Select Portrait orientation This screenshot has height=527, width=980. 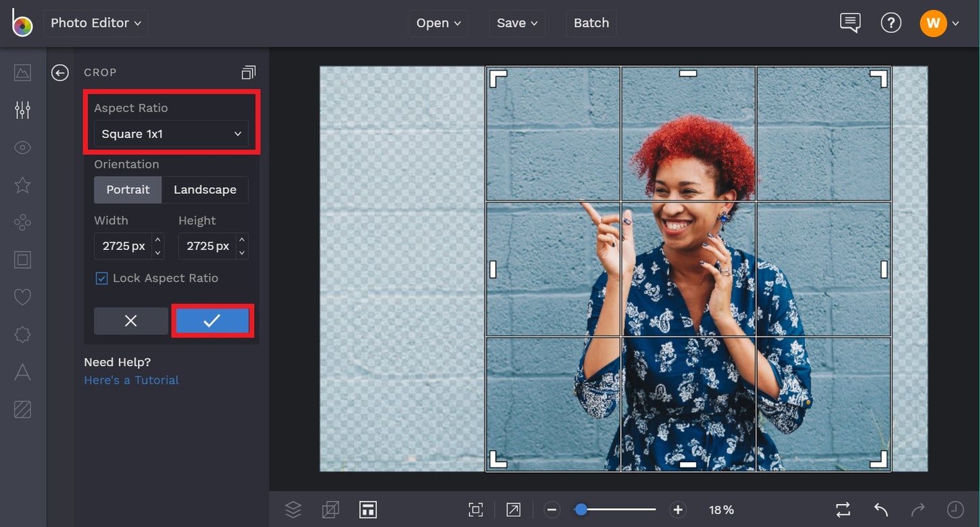[128, 190]
